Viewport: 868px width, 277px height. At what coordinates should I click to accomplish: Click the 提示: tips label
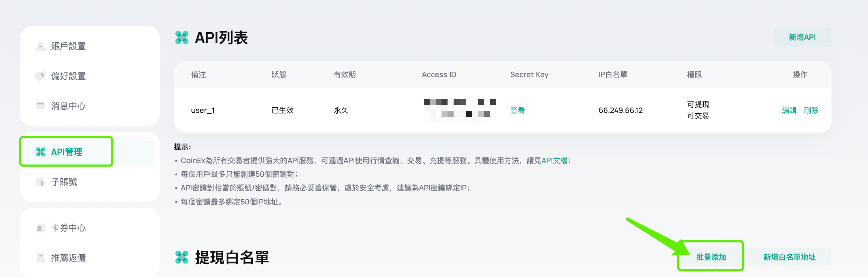pos(182,147)
